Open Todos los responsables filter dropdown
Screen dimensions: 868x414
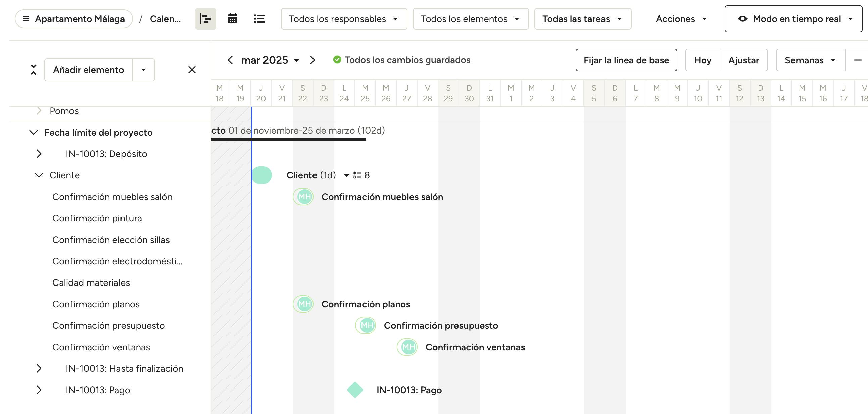[x=344, y=19]
